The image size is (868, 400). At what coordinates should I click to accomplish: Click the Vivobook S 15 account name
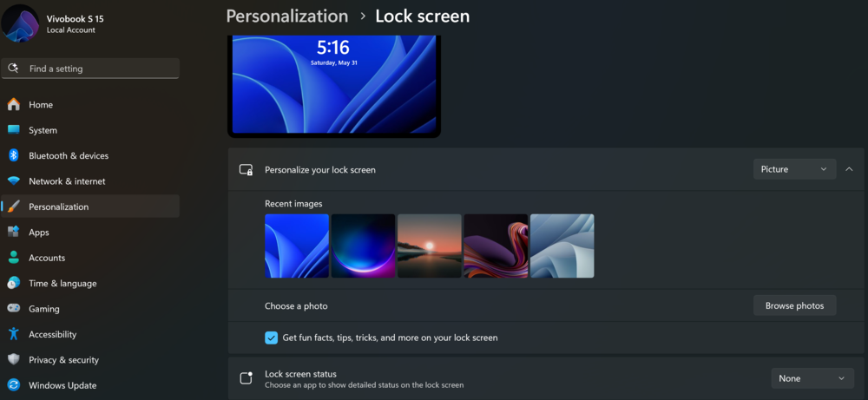click(x=75, y=19)
